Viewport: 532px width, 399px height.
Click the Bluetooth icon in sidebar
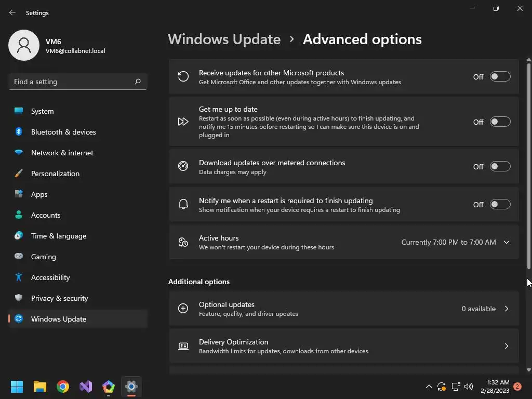[19, 131]
